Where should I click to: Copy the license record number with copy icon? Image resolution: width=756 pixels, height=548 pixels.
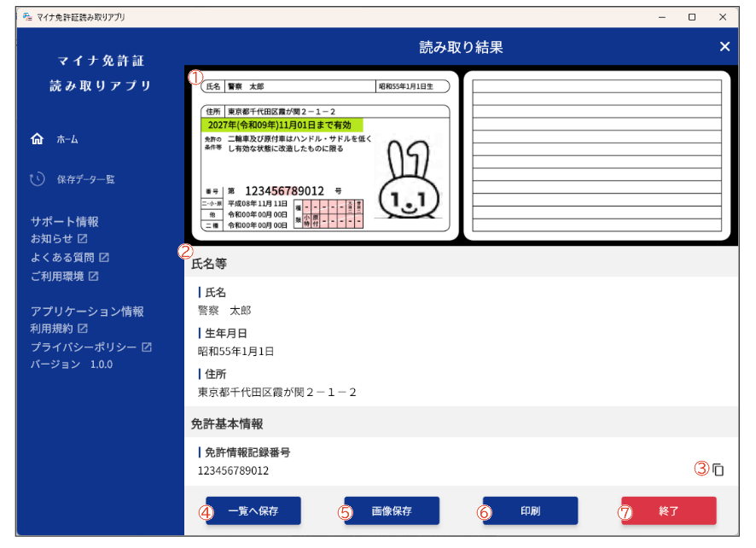point(718,469)
